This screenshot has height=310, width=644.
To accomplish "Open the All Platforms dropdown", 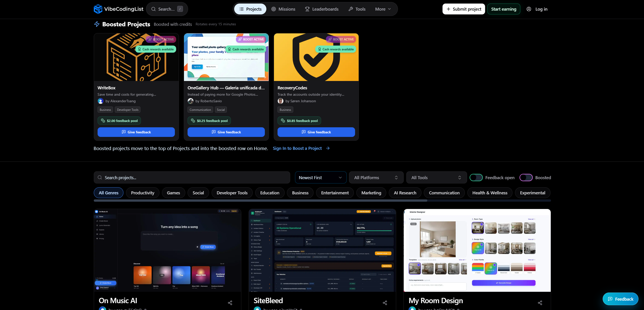I will (x=376, y=178).
